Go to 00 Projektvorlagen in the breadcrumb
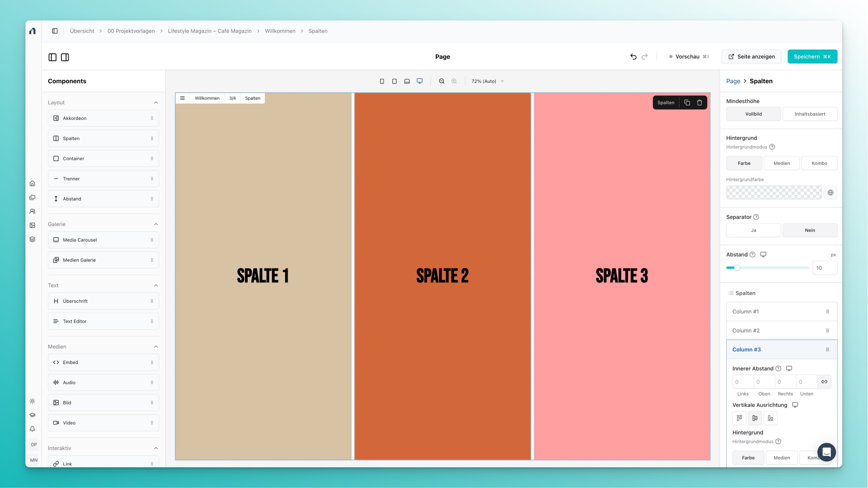Screen dimensions: 868x488 (x=131, y=31)
